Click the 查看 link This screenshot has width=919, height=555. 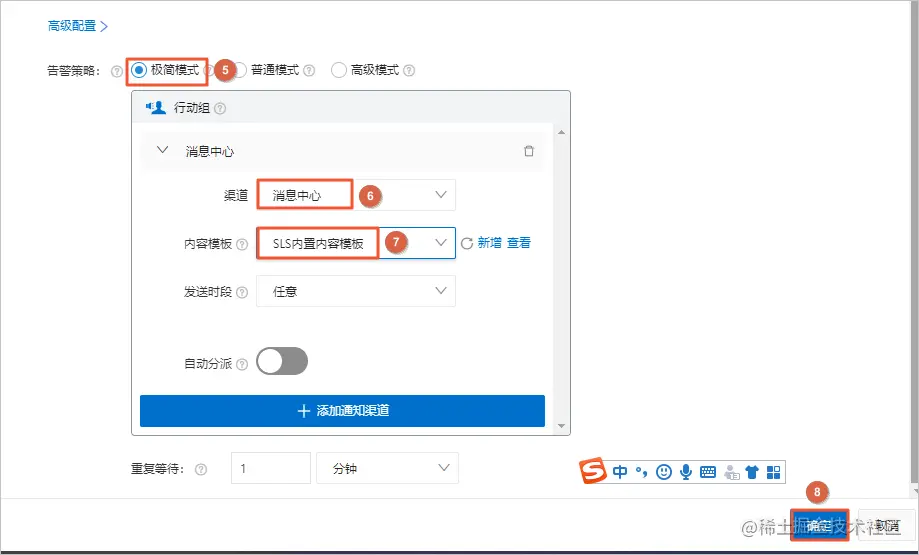pyautogui.click(x=519, y=243)
